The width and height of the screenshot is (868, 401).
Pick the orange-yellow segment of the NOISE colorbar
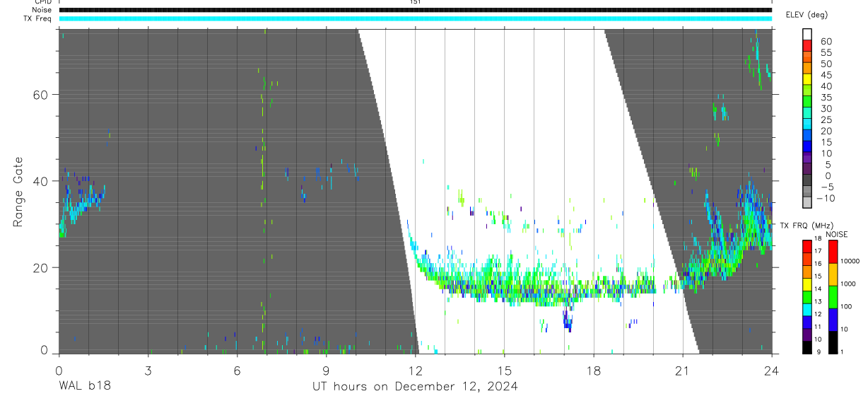[x=833, y=274]
